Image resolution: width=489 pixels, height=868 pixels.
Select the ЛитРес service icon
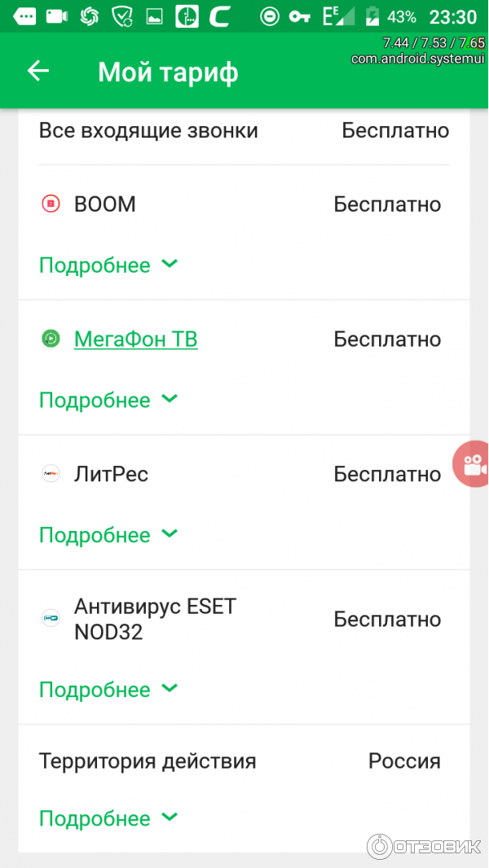[51, 474]
